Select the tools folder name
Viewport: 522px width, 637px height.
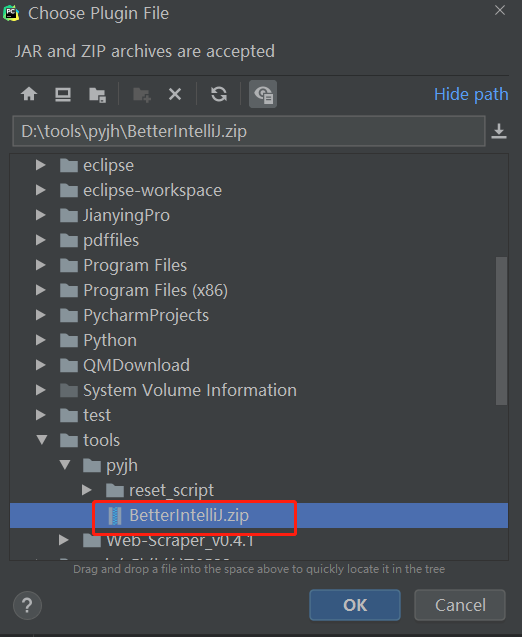102,440
